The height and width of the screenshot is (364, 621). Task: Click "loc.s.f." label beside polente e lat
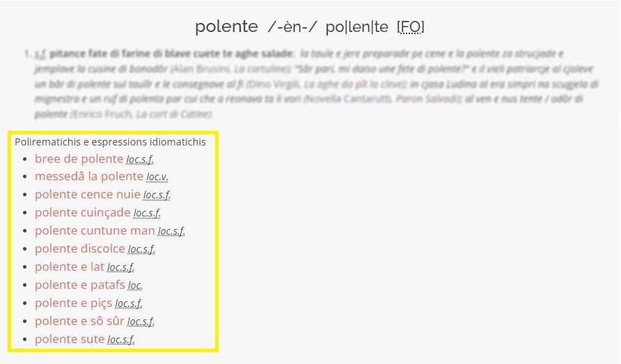coord(120,268)
